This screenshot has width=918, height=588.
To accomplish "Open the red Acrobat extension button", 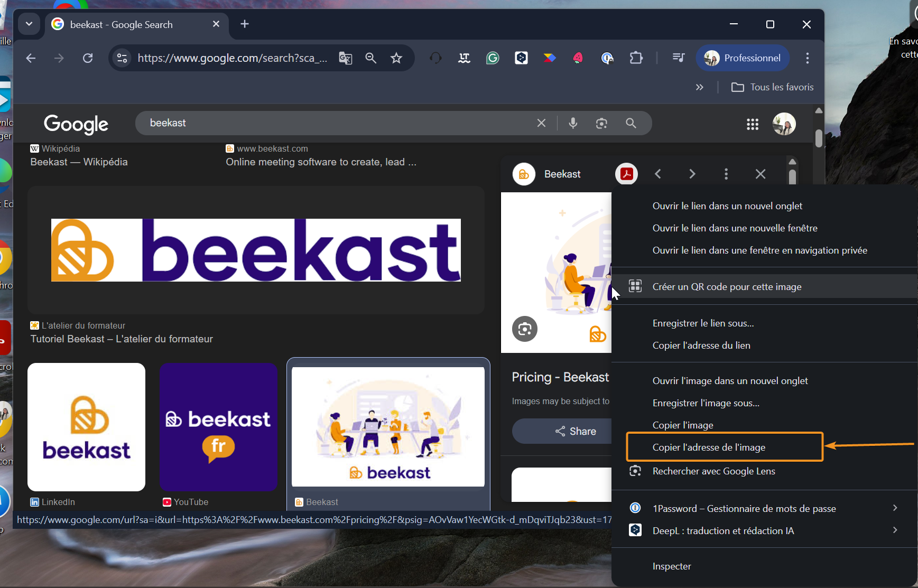I will point(627,174).
